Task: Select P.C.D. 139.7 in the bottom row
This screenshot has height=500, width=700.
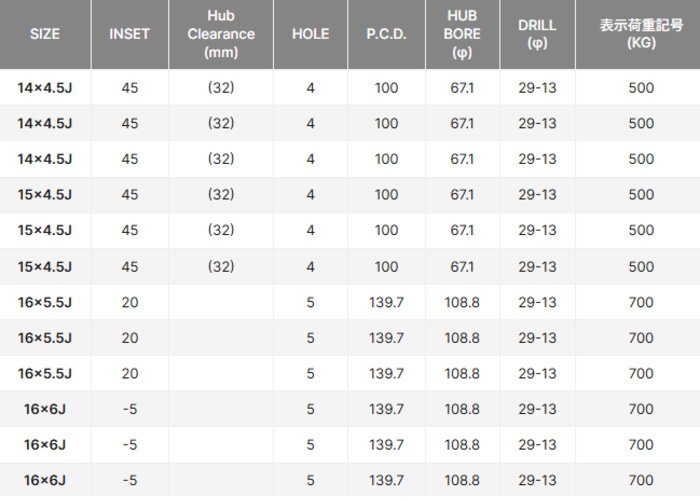Action: [386, 480]
